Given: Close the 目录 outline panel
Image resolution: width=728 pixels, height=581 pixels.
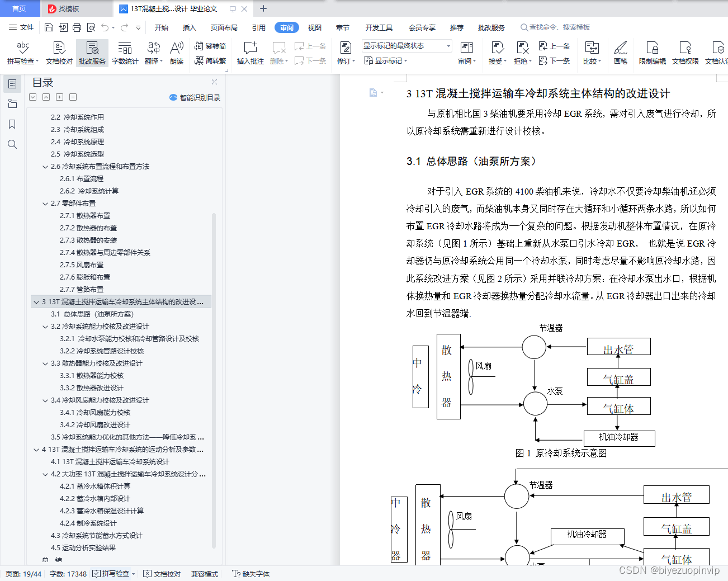Looking at the screenshot, I should pyautogui.click(x=214, y=82).
